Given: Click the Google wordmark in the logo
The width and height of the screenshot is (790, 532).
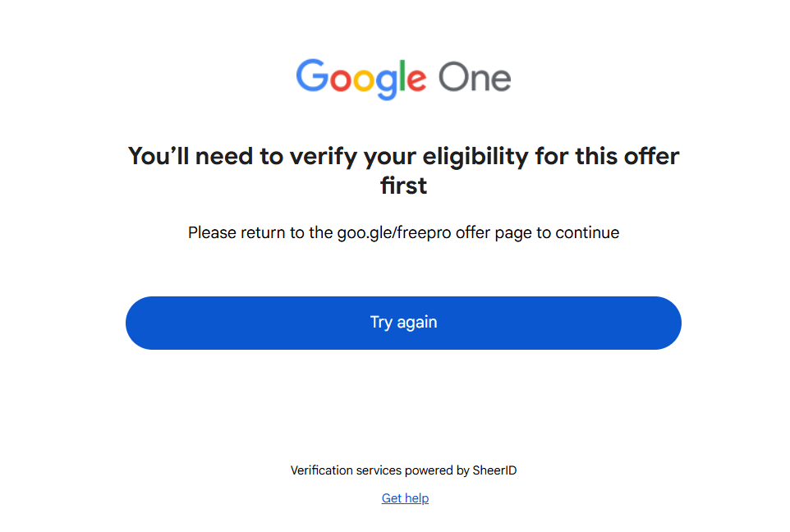Looking at the screenshot, I should pos(361,79).
